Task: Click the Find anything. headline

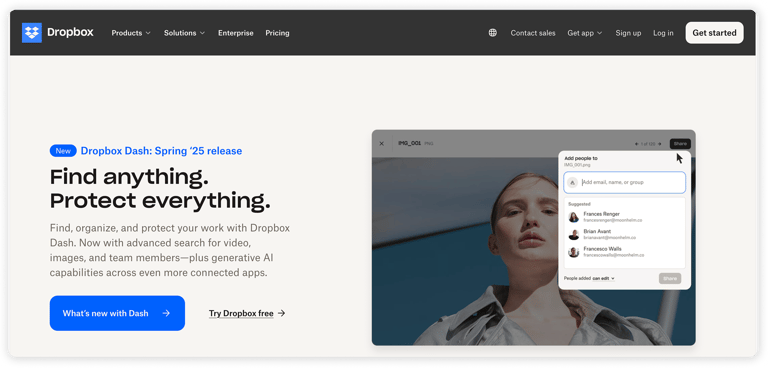Action: (x=129, y=177)
